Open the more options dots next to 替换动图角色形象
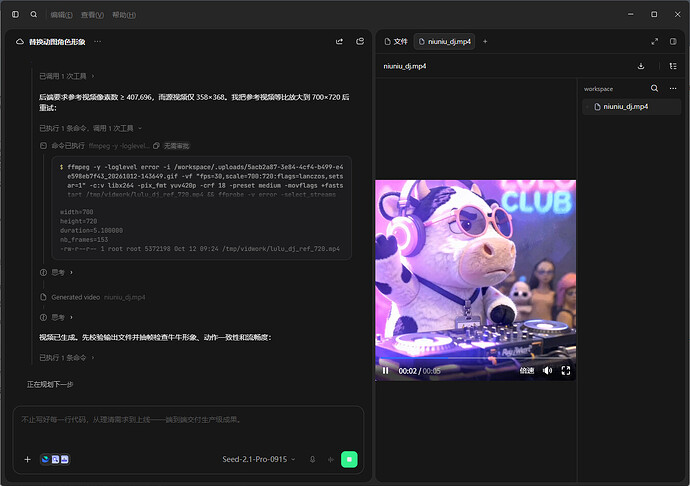This screenshot has height=486, width=690. coord(97,41)
